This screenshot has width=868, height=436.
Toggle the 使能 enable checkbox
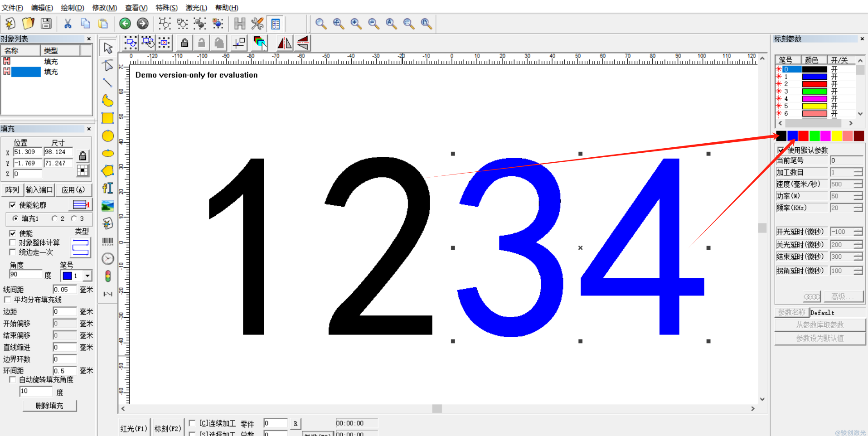click(x=13, y=233)
